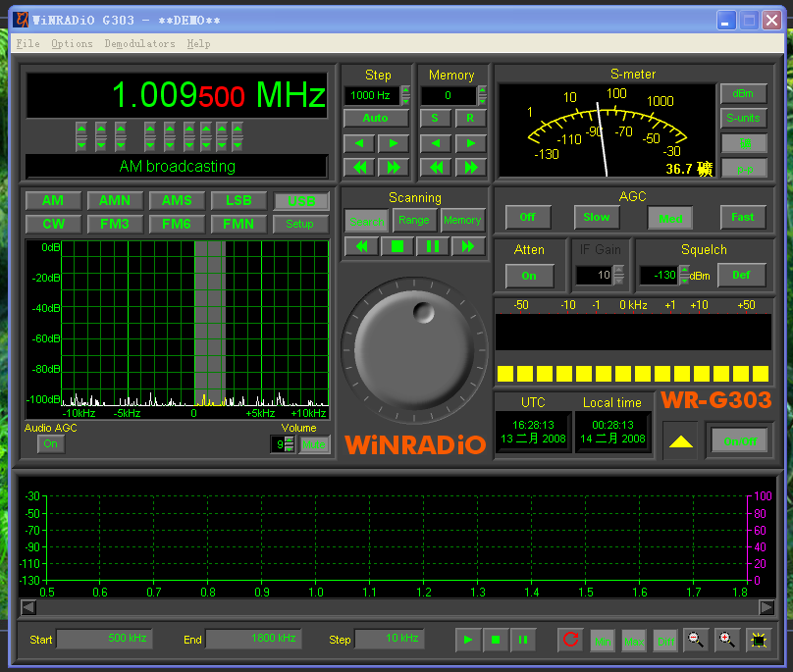Click the Squelch dBm spinner arrows
Screen dimensions: 793x672
(x=684, y=275)
